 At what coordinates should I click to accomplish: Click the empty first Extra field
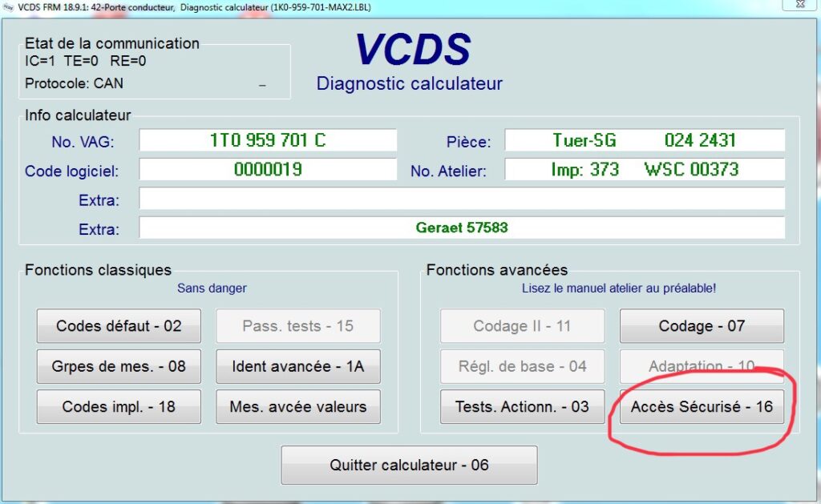[x=461, y=198]
